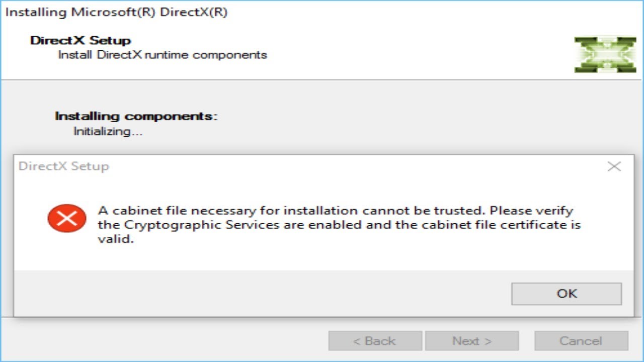Click the Initializing... status text
Image resolution: width=644 pixels, height=362 pixels.
pos(108,132)
